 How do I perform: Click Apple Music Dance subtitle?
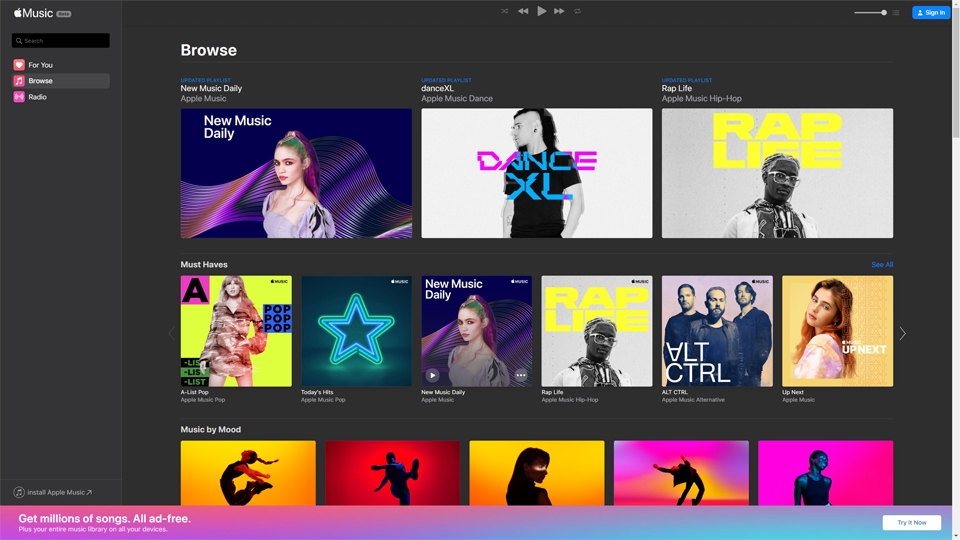457,99
